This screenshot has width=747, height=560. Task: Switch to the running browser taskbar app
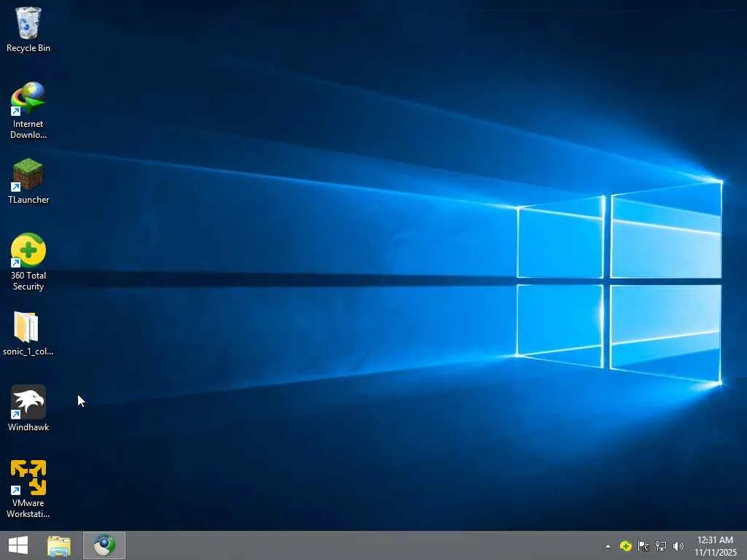[104, 545]
